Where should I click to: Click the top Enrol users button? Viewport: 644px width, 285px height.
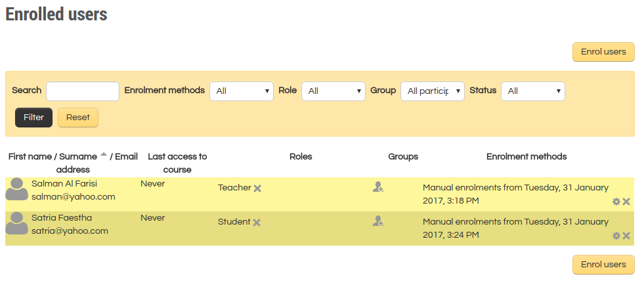603,52
